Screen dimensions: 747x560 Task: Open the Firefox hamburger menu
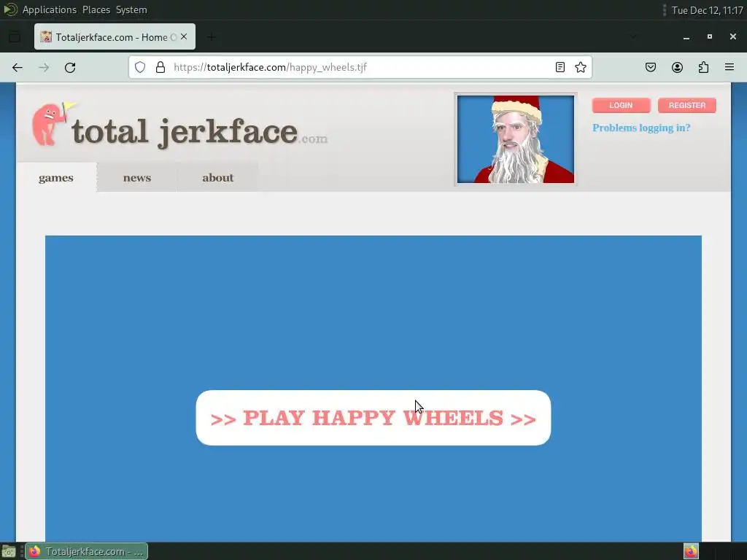[x=729, y=67]
